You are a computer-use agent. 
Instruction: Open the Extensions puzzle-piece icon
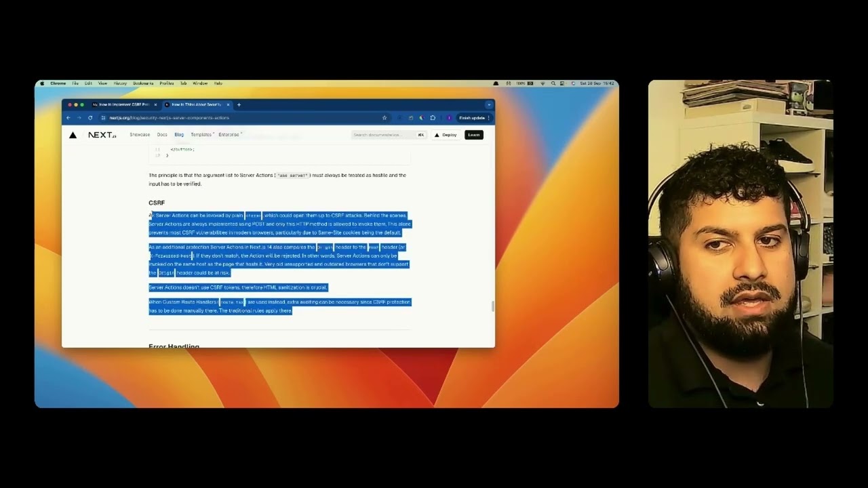point(433,118)
